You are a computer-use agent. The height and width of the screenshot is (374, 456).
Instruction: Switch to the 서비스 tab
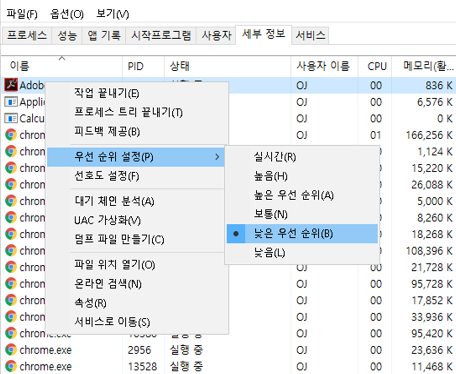point(310,35)
